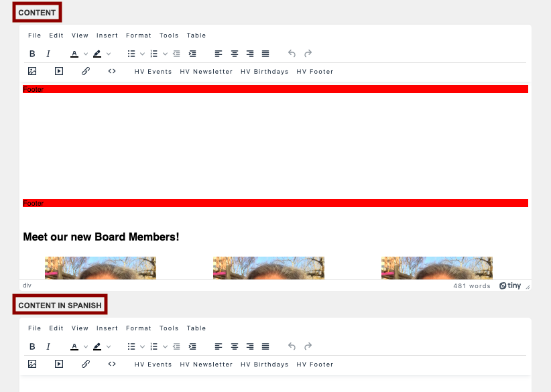
Task: Toggle Italic in the Content editor
Action: (x=48, y=54)
